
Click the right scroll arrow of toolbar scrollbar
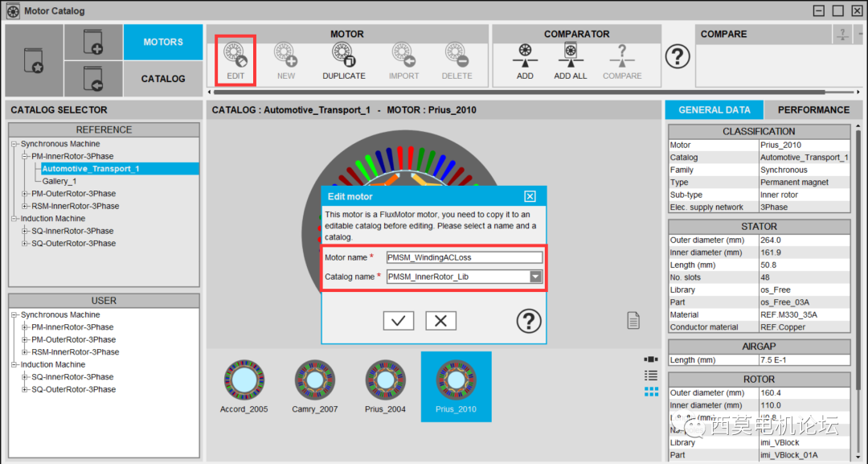(858, 92)
